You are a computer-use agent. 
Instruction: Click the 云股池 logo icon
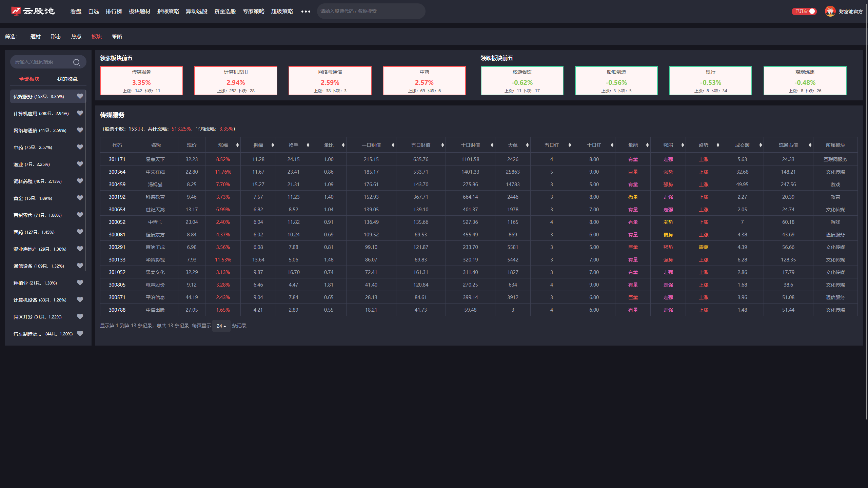(16, 11)
